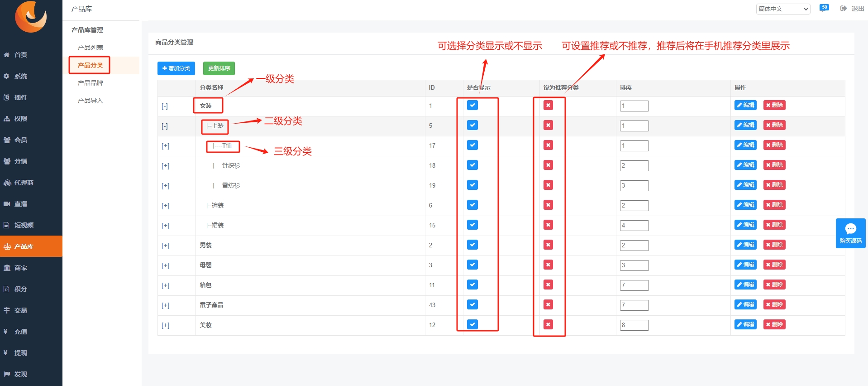Click the 退出 logout icon
Screen dimensions: 868x386
tap(844, 9)
